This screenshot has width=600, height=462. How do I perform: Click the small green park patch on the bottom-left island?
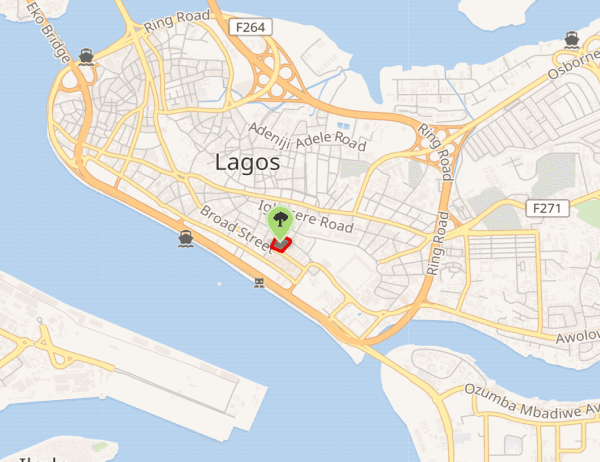point(99,446)
